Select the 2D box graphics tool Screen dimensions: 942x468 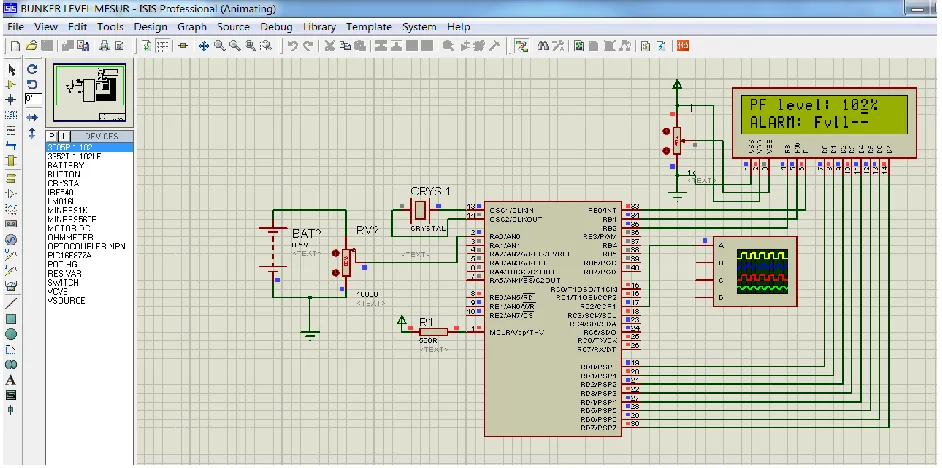point(11,318)
